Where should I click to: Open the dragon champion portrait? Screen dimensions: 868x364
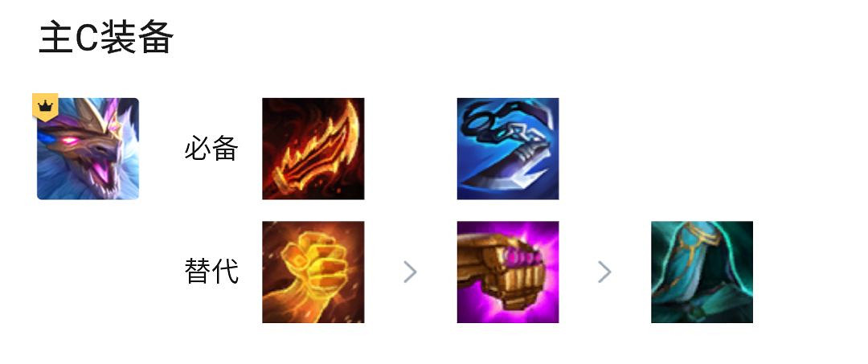[88, 149]
